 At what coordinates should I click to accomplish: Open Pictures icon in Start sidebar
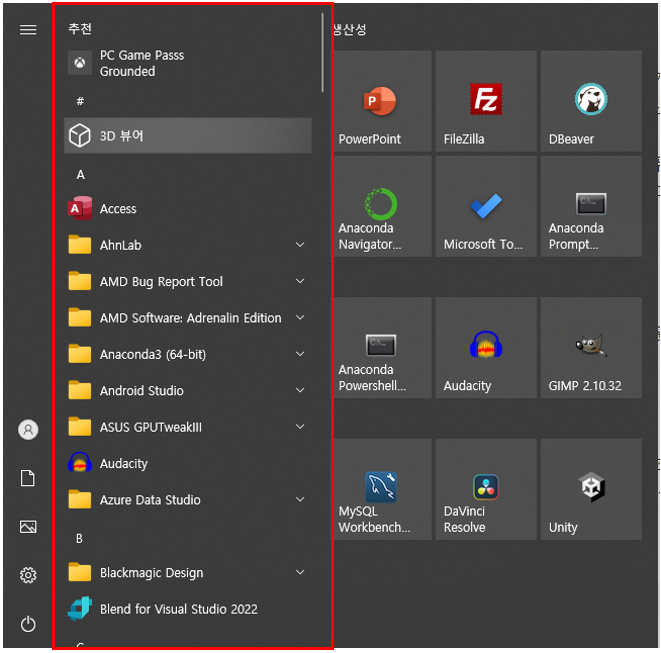pos(28,527)
